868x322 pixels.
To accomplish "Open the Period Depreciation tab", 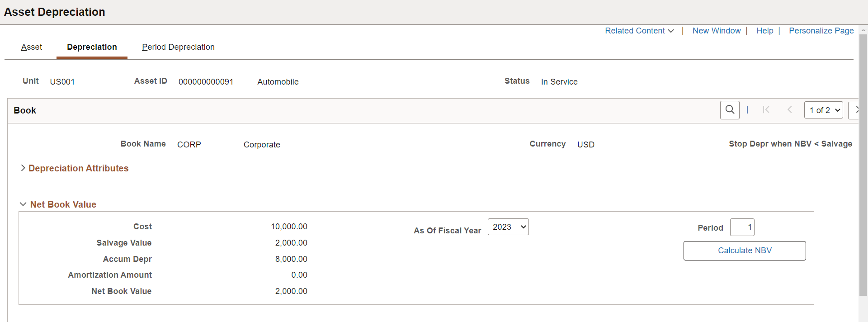I will pos(178,47).
